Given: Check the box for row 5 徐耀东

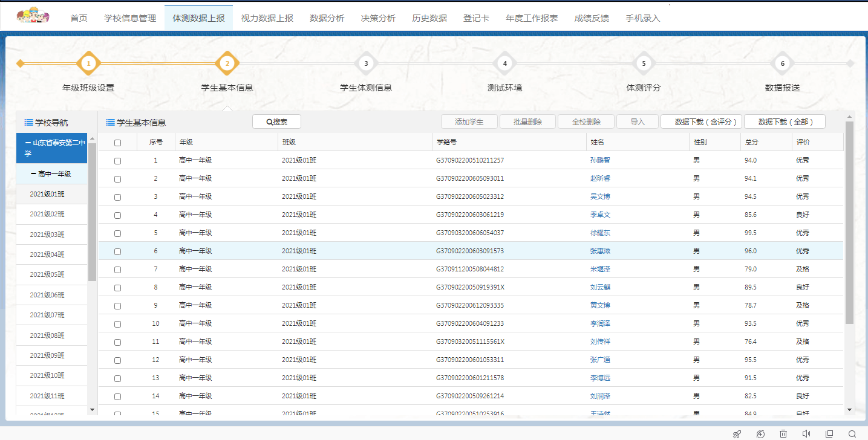Looking at the screenshot, I should 117,233.
